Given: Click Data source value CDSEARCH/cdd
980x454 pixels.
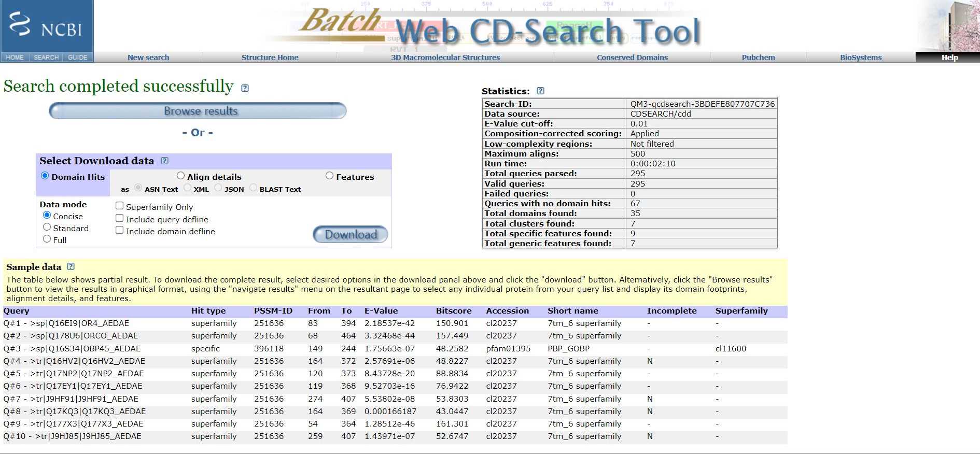Looking at the screenshot, I should coord(660,113).
